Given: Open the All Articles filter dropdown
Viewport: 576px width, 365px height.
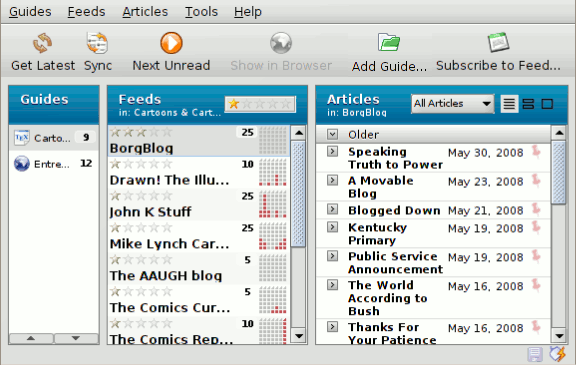Looking at the screenshot, I should pyautogui.click(x=452, y=104).
